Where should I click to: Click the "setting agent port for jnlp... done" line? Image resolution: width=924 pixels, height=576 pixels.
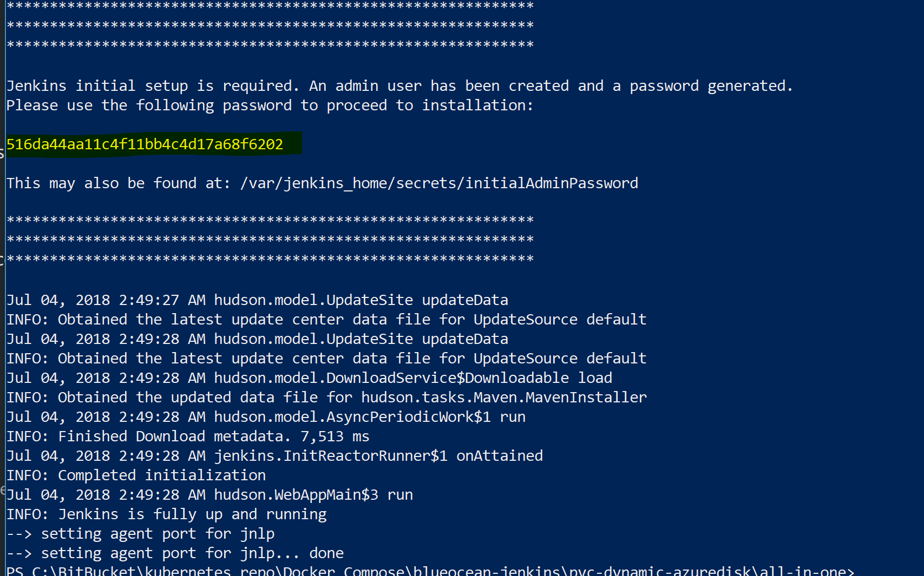pos(175,553)
